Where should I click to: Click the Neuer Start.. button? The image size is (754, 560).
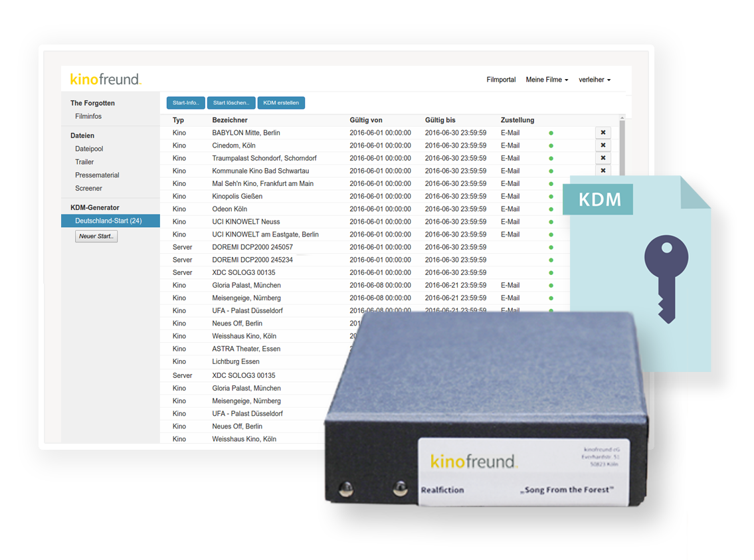[x=96, y=236]
